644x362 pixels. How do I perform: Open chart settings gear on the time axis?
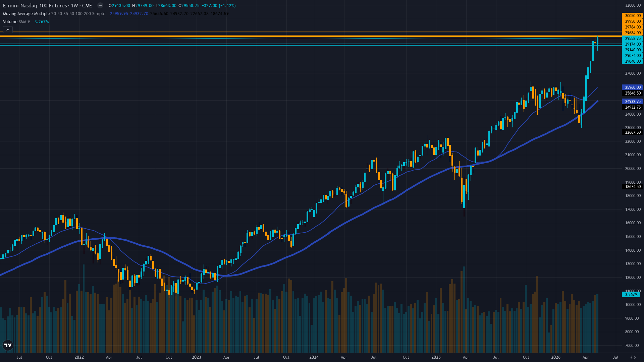[633, 357]
